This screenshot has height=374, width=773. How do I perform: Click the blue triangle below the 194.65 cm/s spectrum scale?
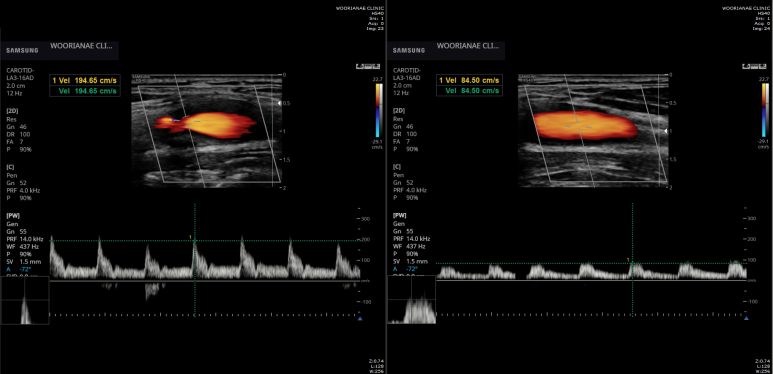[x=359, y=319]
